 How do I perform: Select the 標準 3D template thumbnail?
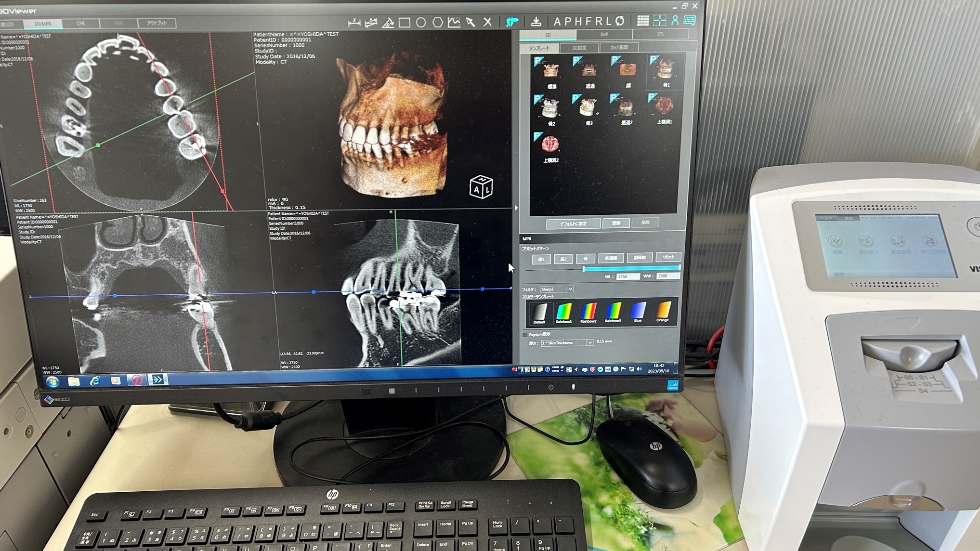click(551, 74)
